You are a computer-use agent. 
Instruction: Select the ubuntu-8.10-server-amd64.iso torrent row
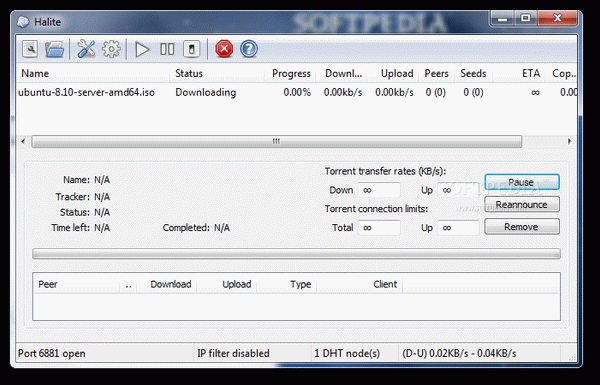click(297, 92)
